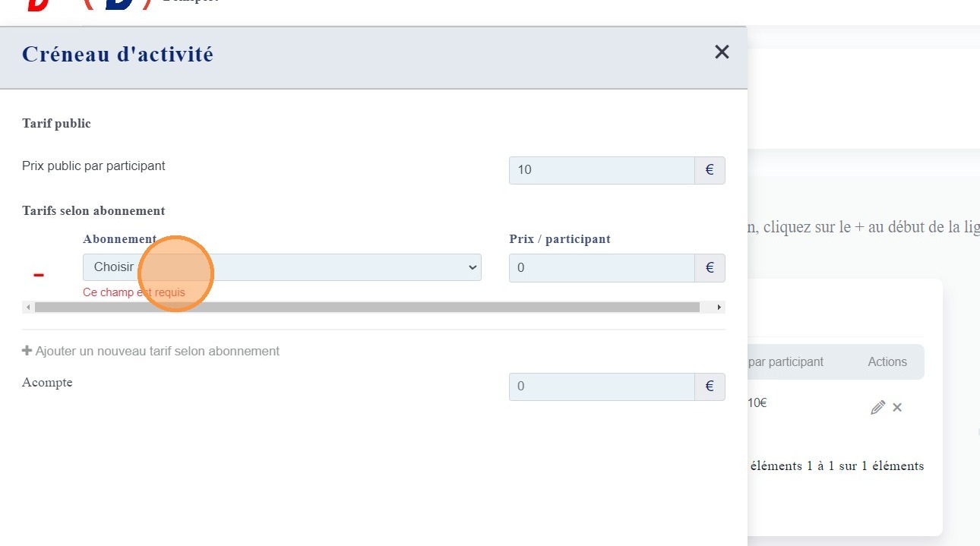The width and height of the screenshot is (980, 546).
Task: Click the red minus to remove subscription tariff
Action: pos(39,274)
